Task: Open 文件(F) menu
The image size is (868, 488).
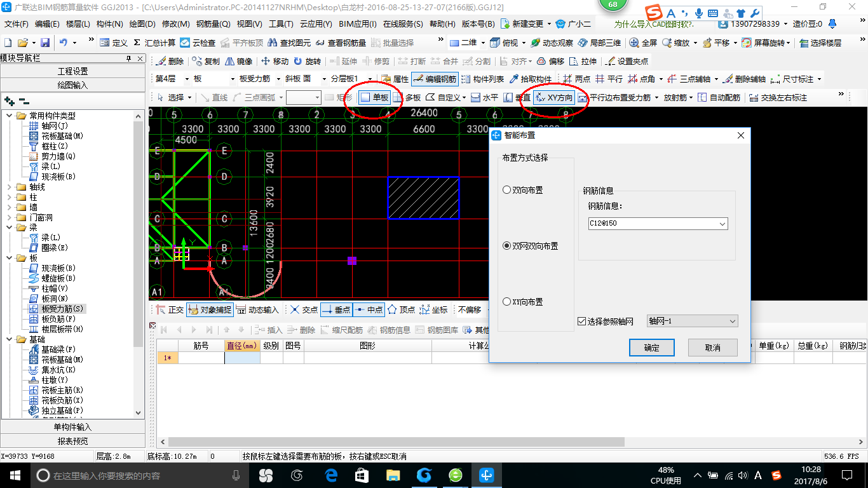Action: click(17, 24)
